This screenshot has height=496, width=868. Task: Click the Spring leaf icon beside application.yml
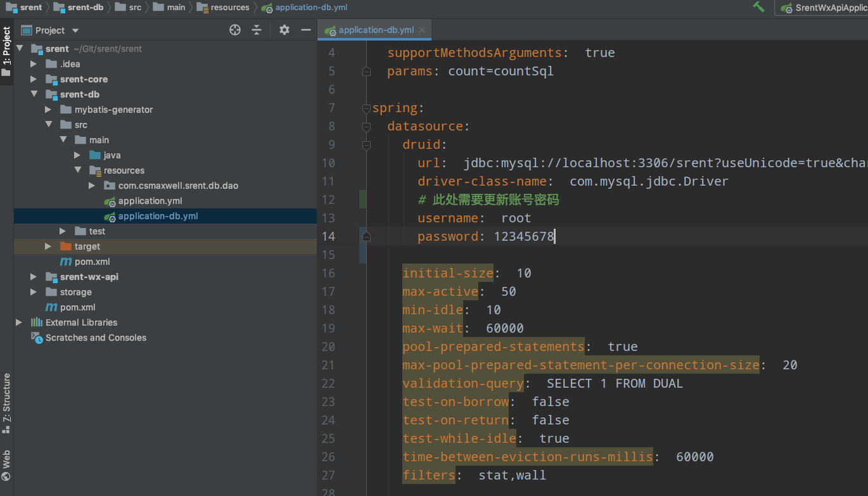[110, 201]
